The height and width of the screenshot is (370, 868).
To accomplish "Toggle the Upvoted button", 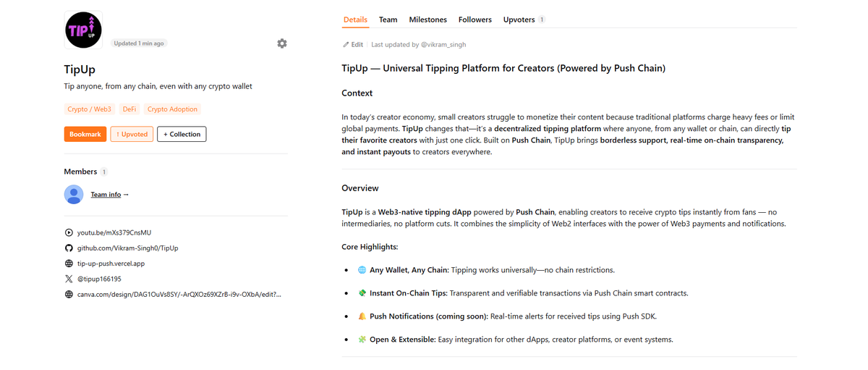I will click(x=132, y=134).
